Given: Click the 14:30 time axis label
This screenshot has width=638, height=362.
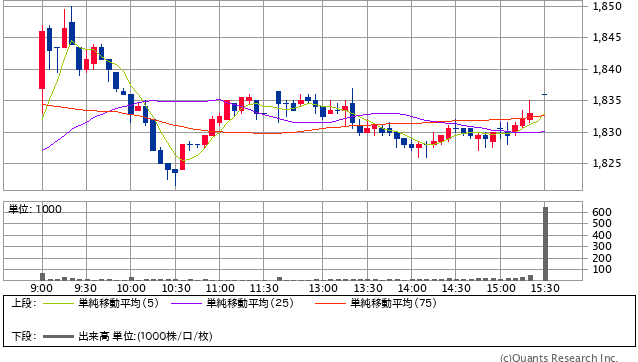Looking at the screenshot, I should click(456, 288).
